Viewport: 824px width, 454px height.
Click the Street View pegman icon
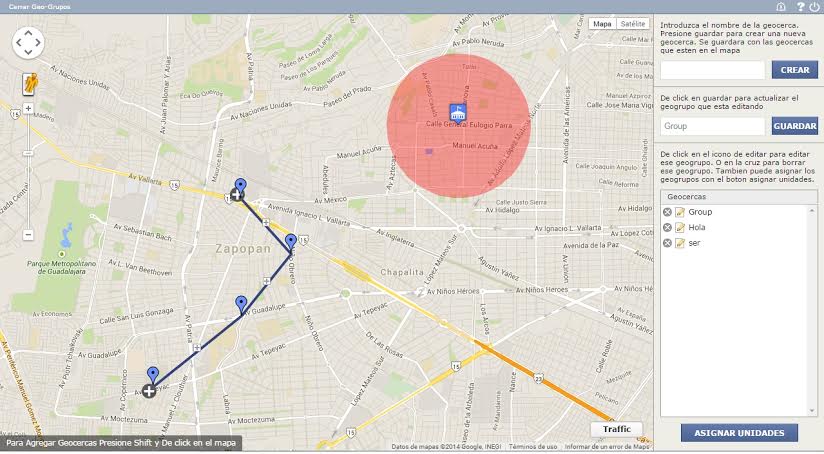[x=30, y=84]
